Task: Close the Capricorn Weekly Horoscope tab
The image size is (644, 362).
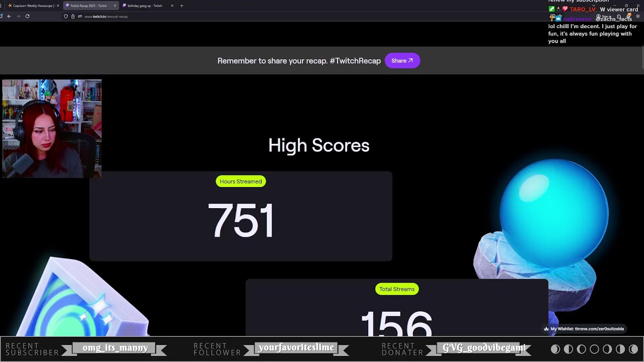Action: (58, 6)
